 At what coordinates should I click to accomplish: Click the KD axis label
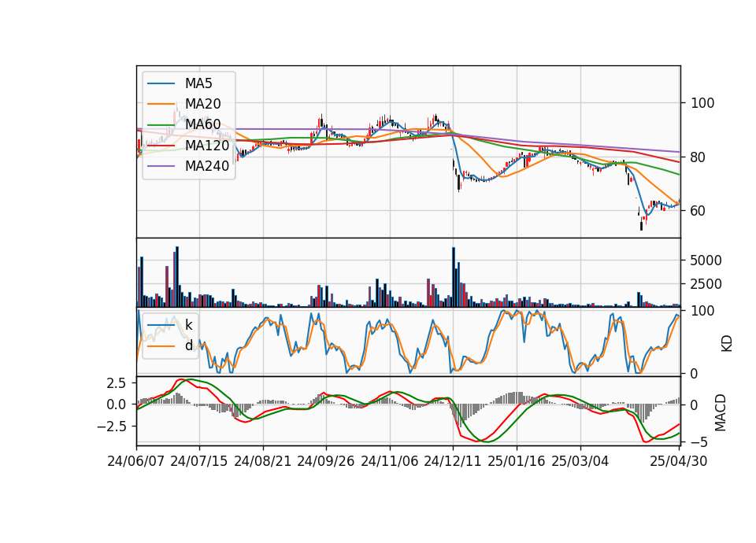tap(727, 343)
